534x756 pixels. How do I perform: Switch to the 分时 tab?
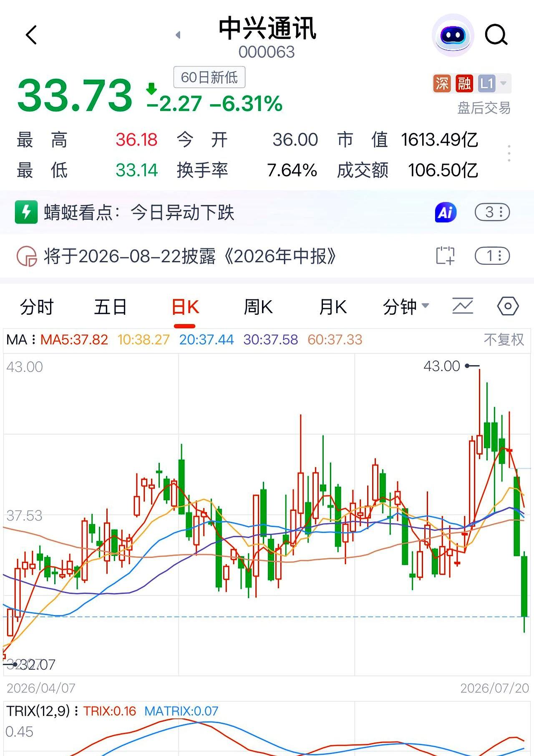(37, 307)
